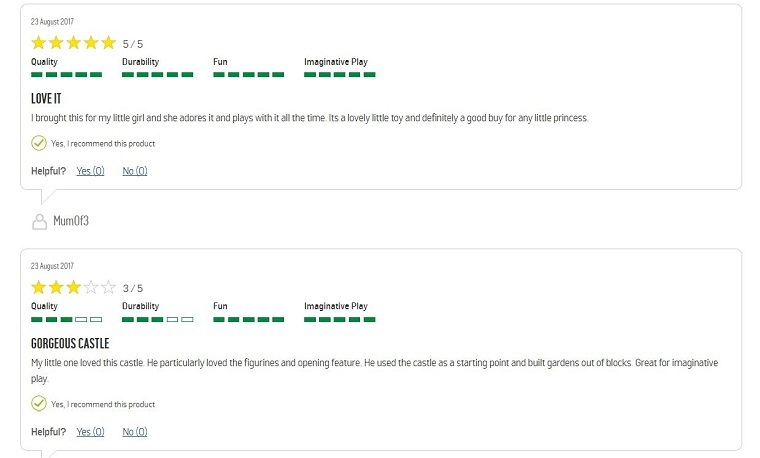760x458 pixels.
Task: Click the 23 August 2017 date on first review
Action: pos(52,21)
